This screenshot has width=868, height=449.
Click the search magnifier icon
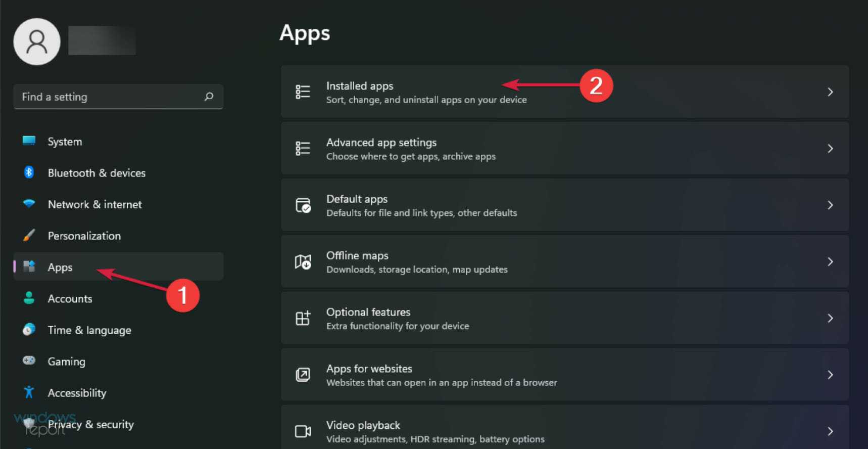click(x=209, y=97)
